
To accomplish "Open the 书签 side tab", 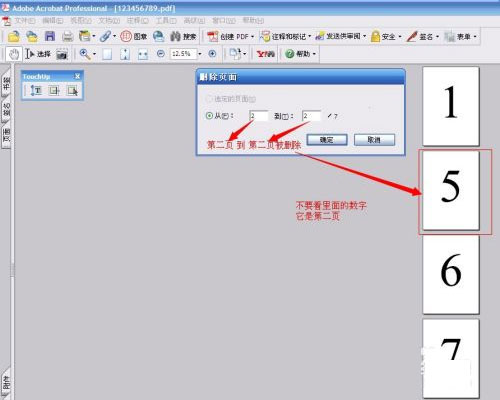I will coord(6,83).
